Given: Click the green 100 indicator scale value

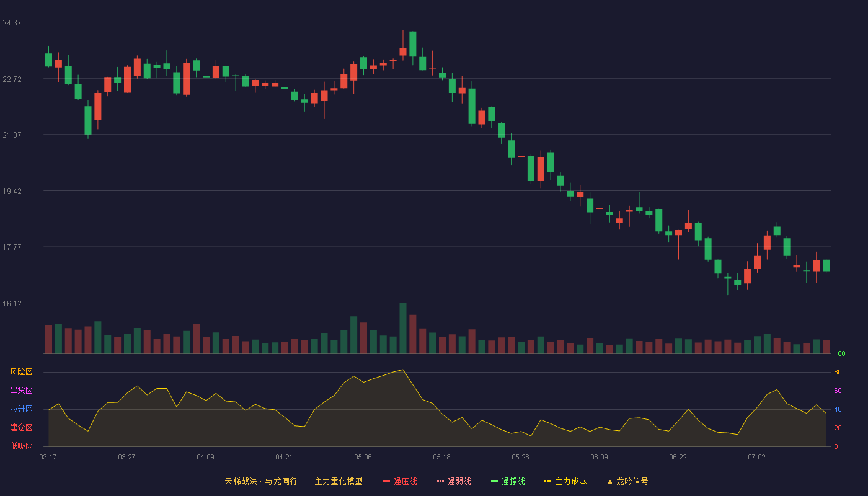Looking at the screenshot, I should [x=840, y=354].
